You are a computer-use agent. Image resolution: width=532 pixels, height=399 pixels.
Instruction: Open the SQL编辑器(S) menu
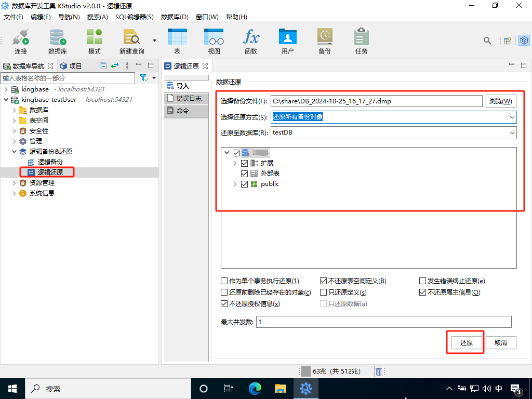(x=134, y=17)
